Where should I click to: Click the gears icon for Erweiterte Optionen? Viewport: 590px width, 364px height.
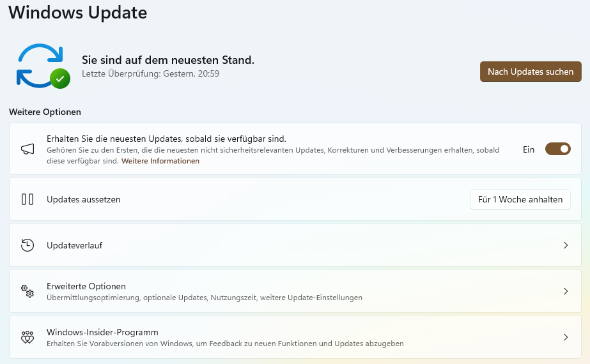(x=27, y=291)
